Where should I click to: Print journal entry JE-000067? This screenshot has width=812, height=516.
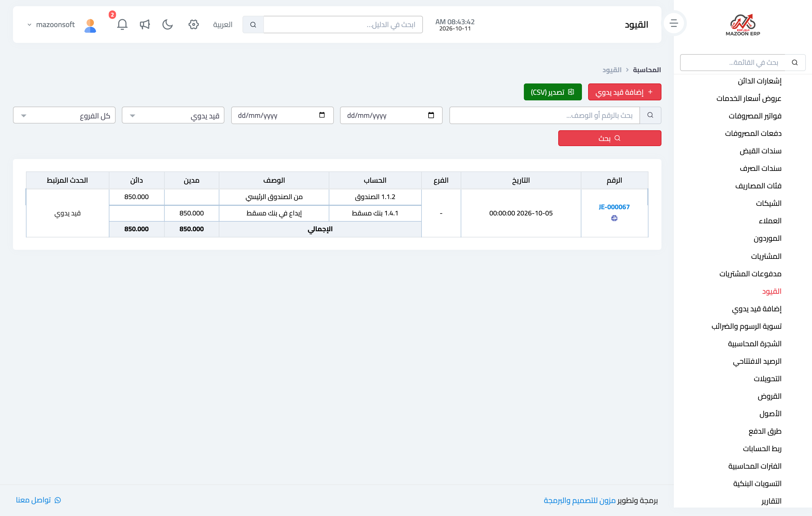[614, 218]
